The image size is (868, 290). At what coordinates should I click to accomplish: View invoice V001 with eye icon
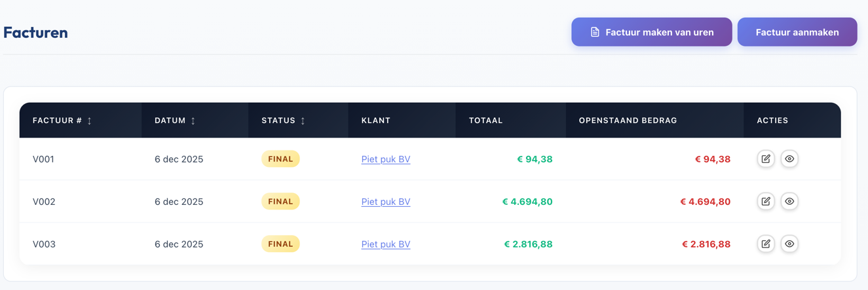click(789, 159)
